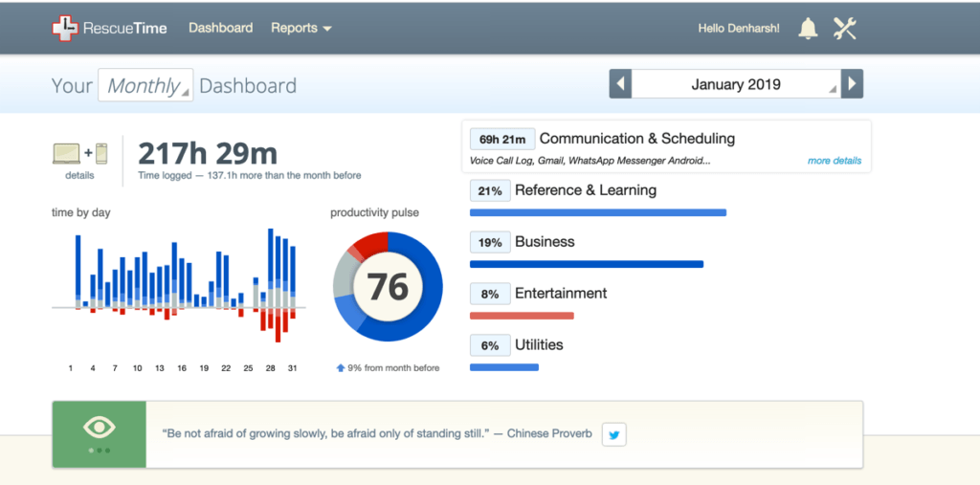The image size is (980, 485).
Task: Expand the Monthly period selector
Action: click(145, 85)
